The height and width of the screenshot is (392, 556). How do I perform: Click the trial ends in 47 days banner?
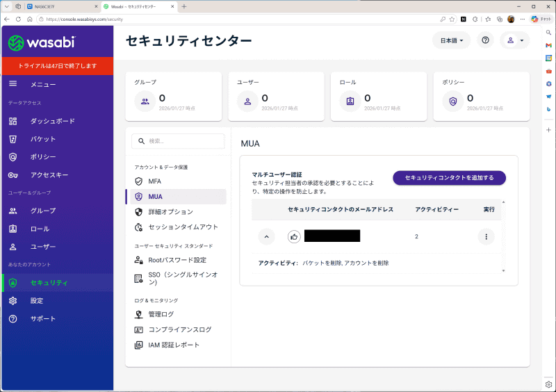[58, 65]
